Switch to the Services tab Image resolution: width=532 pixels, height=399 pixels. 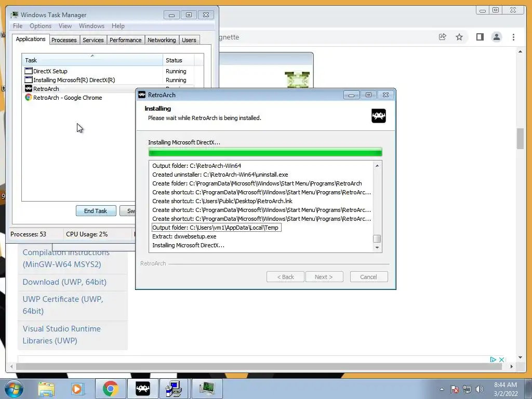(x=93, y=40)
